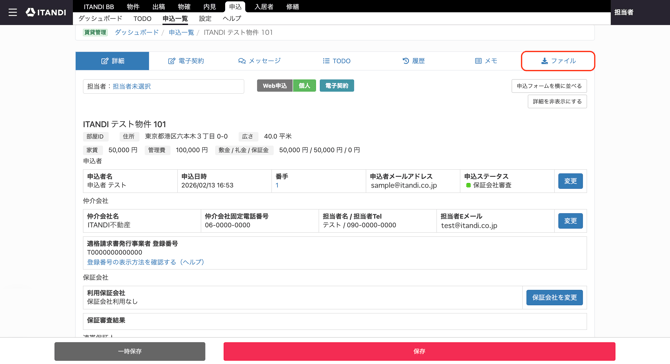Show the TODO list tab
Viewport: 670px width, 364px height.
(336, 61)
